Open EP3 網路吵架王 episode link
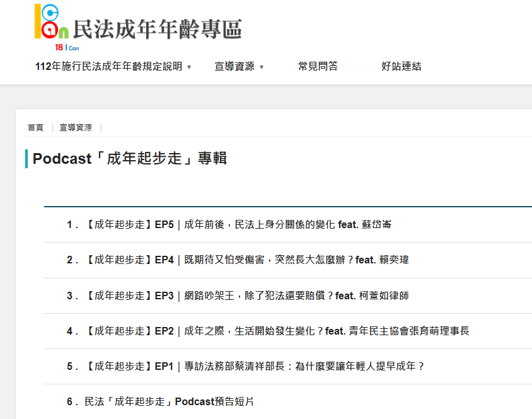This screenshot has width=532, height=419. [x=246, y=295]
